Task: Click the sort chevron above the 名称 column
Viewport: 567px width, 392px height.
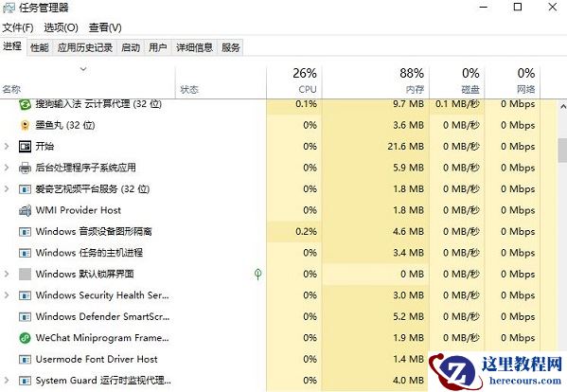Action: tap(83, 69)
